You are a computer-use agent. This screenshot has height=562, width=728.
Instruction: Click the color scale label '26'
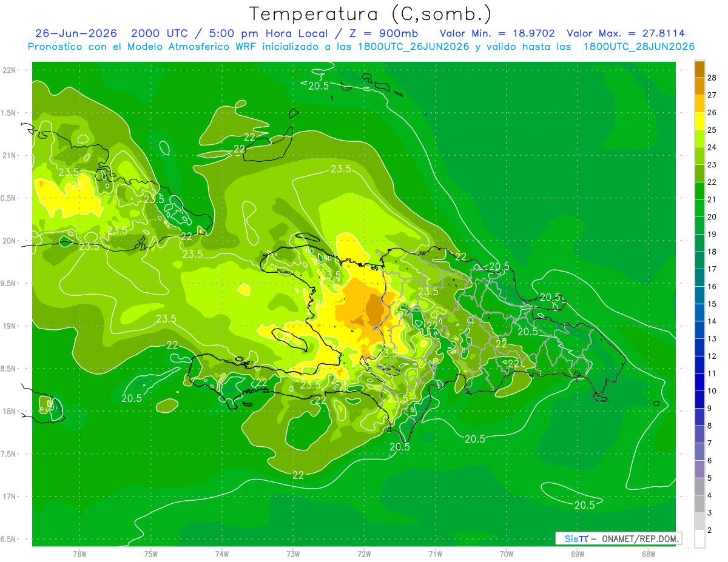click(x=712, y=112)
